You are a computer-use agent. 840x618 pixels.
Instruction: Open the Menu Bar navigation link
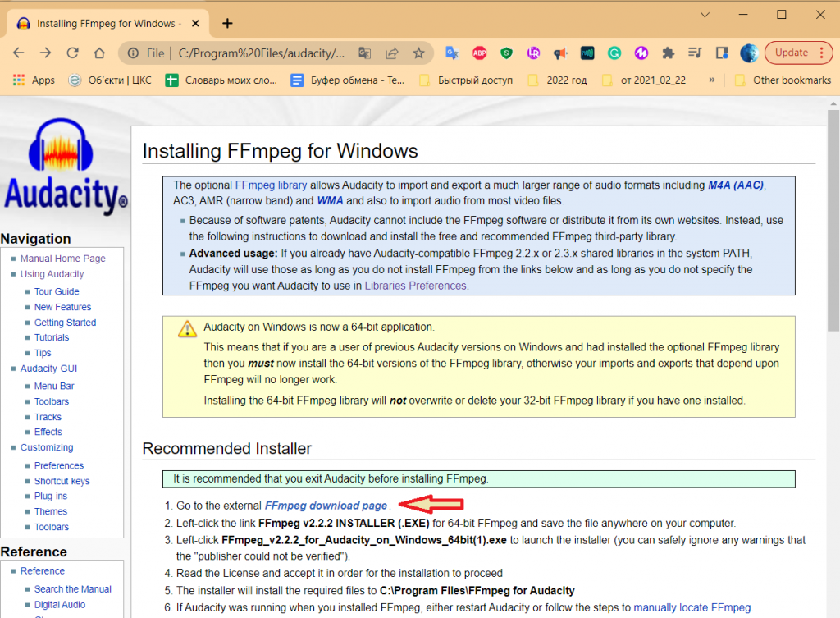point(54,386)
